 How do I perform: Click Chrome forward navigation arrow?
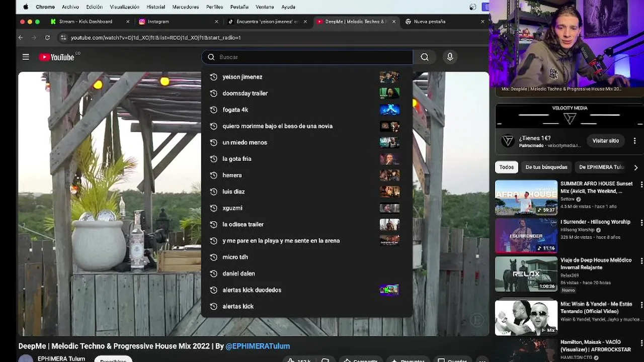tap(34, 38)
